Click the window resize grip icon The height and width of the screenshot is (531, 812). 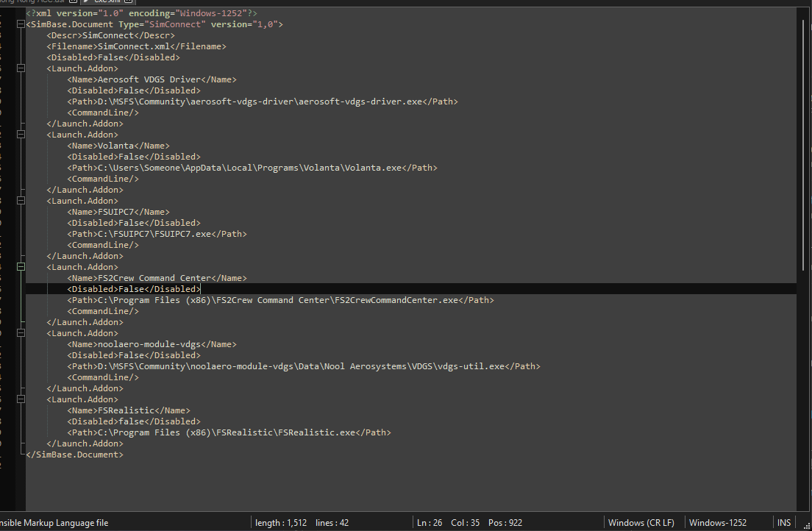pyautogui.click(x=806, y=525)
